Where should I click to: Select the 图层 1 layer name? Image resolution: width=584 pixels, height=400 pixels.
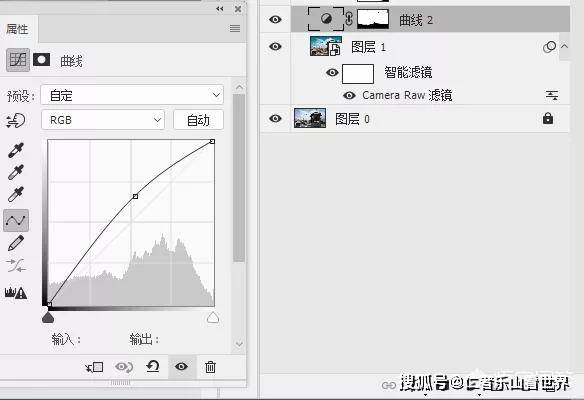click(x=368, y=47)
